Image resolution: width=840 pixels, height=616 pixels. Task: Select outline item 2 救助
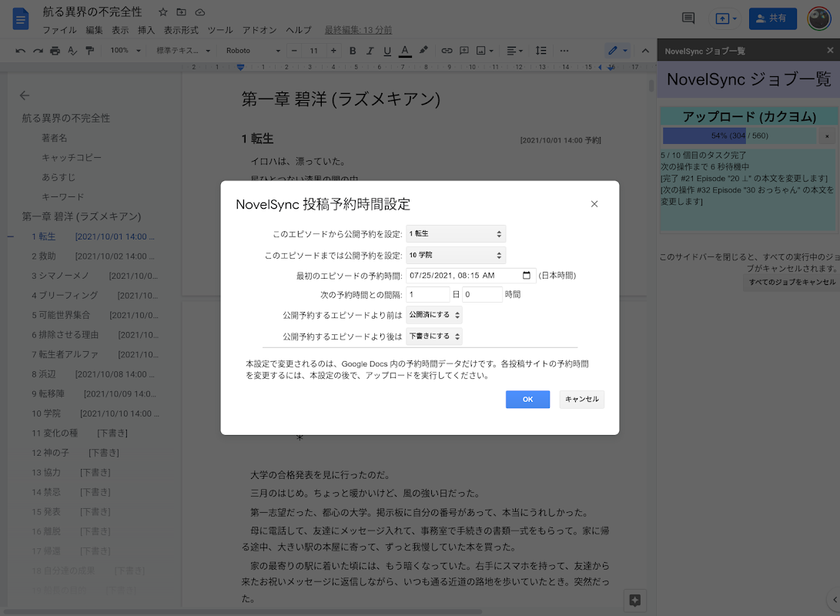tap(92, 256)
